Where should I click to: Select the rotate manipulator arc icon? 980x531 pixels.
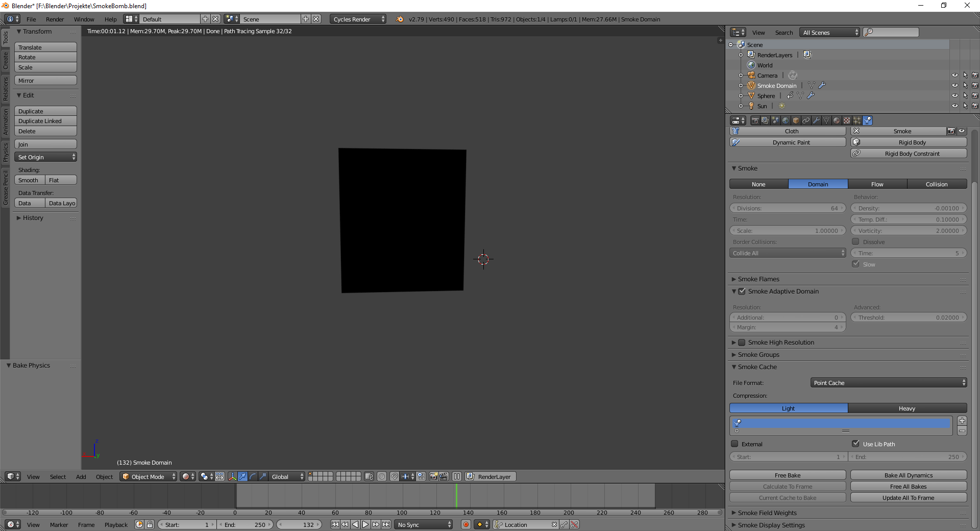pyautogui.click(x=253, y=476)
